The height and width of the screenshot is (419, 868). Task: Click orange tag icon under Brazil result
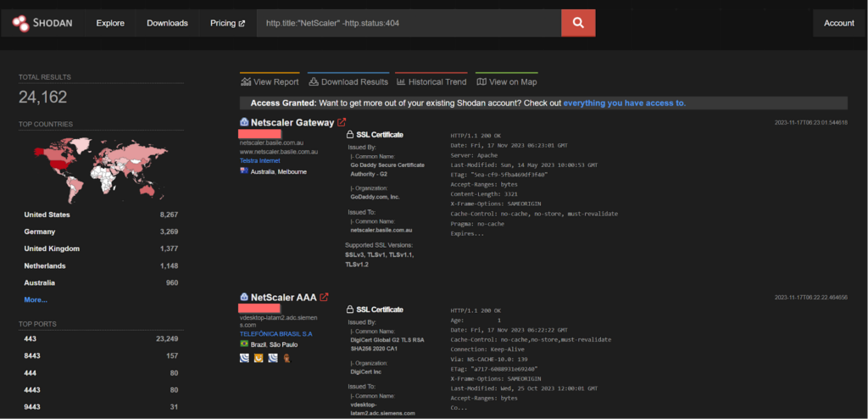pyautogui.click(x=258, y=358)
